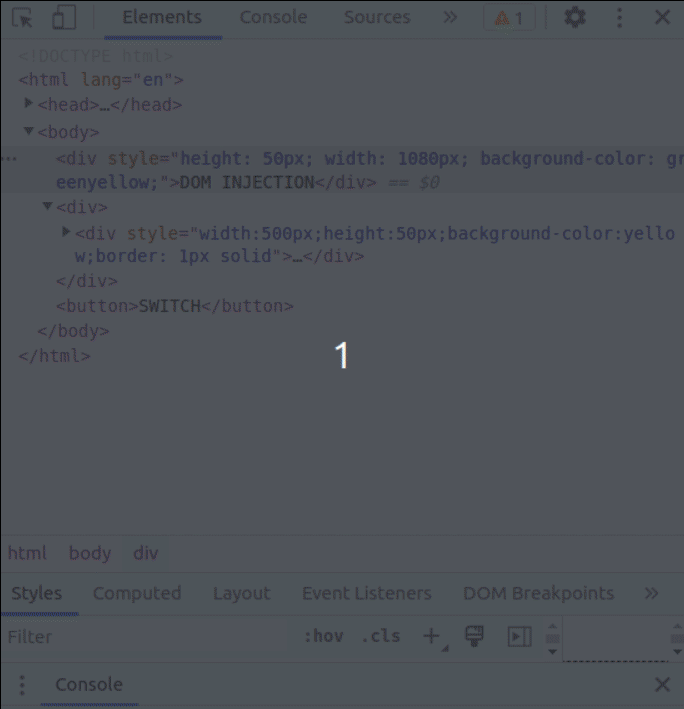Image resolution: width=684 pixels, height=709 pixels.
Task: Expand the head element node
Action: (x=29, y=104)
